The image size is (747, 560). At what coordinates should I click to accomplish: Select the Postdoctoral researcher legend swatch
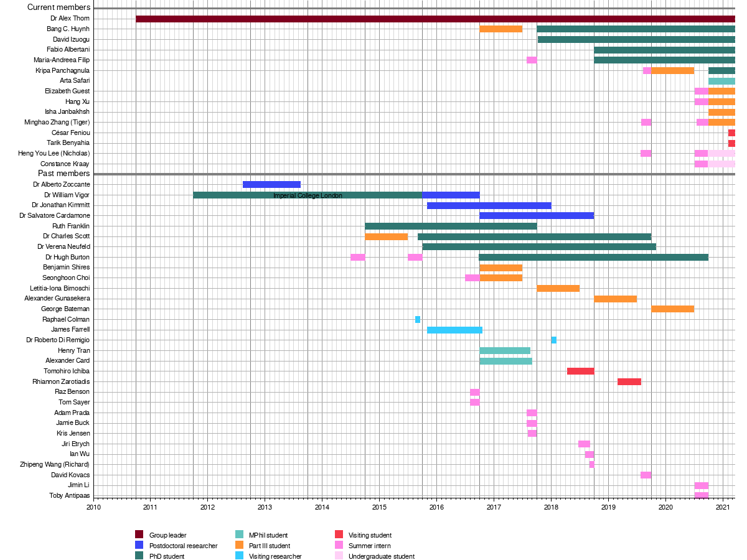click(x=139, y=545)
